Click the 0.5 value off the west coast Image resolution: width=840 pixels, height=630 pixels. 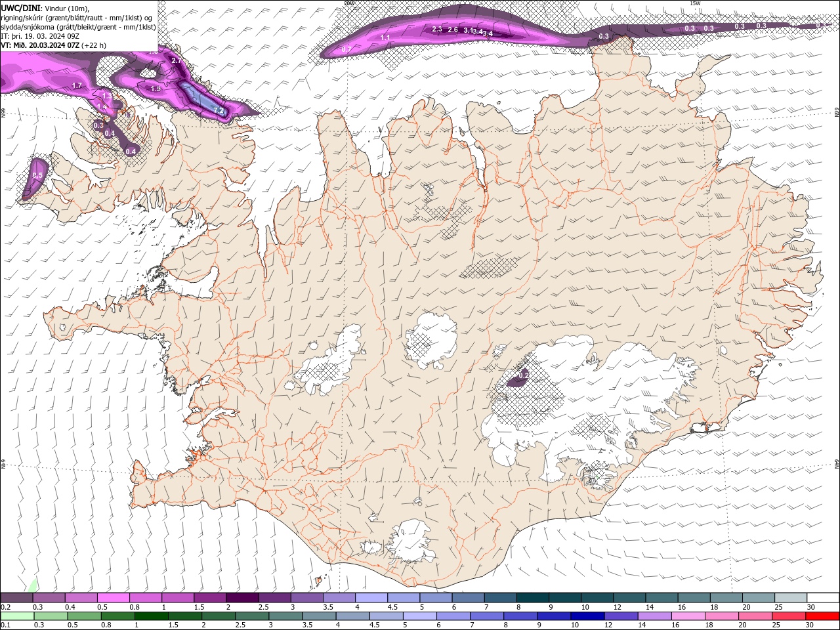coord(37,175)
